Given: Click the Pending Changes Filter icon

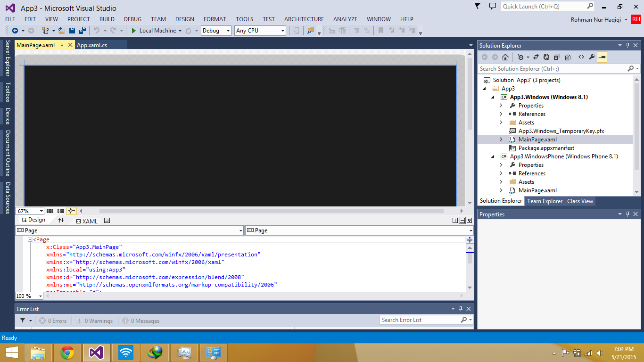Looking at the screenshot, I should (520, 57).
